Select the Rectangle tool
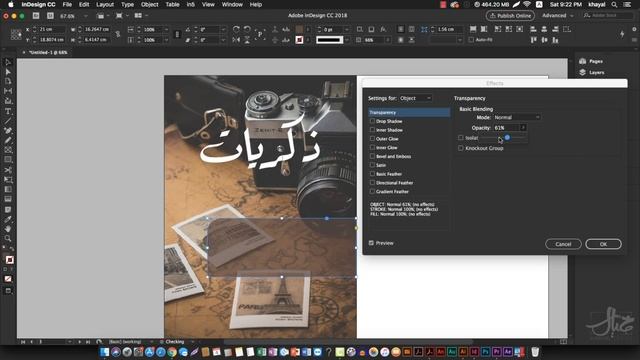Screen dimensions: 640x360 point(8,160)
